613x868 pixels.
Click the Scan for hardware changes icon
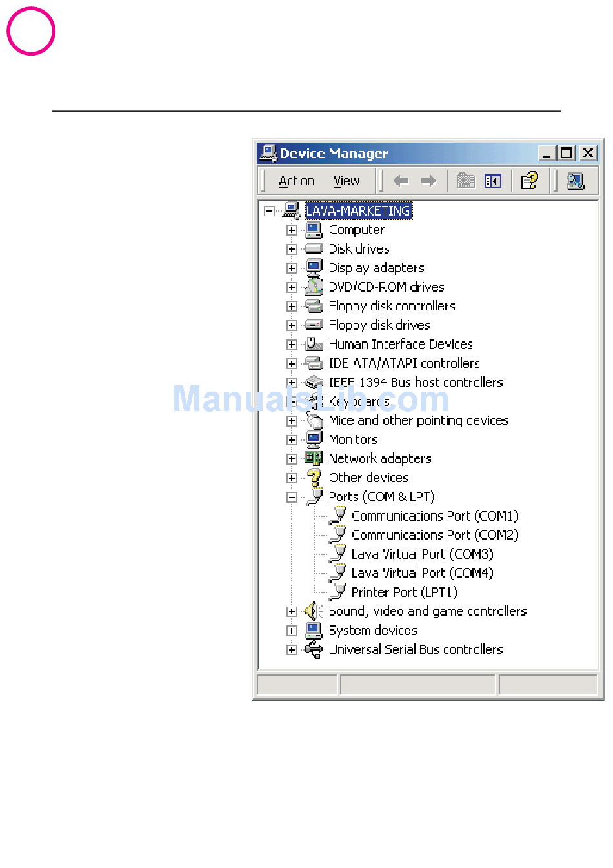[575, 181]
